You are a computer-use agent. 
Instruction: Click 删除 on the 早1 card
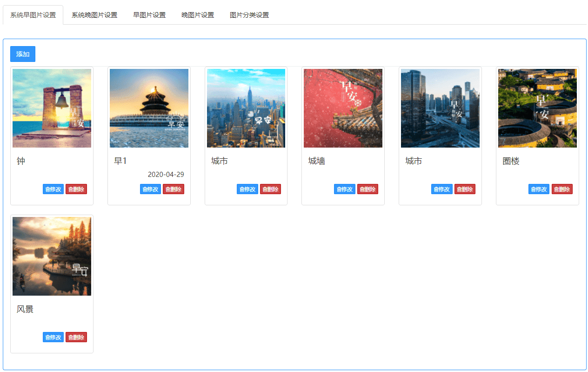174,189
